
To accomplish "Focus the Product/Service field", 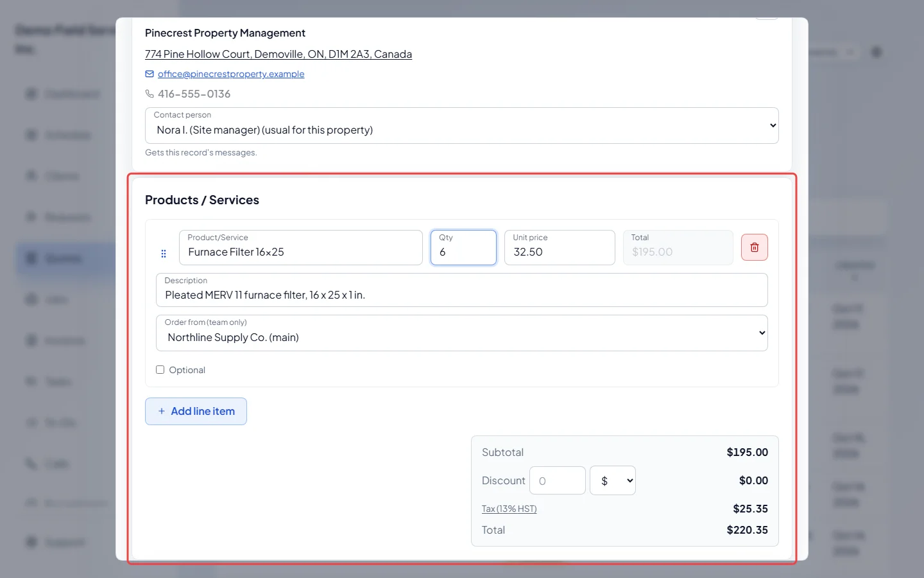I will [x=301, y=247].
